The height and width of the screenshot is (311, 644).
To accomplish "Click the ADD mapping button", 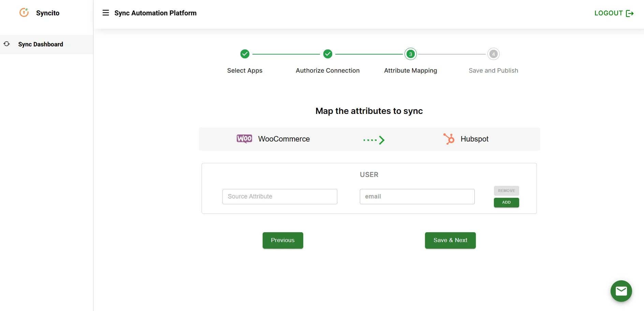I will point(506,203).
